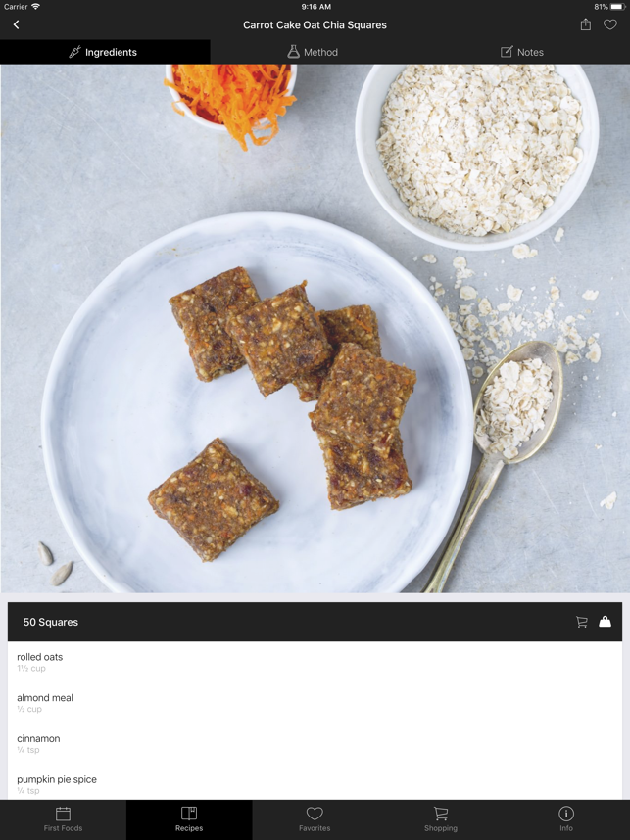The image size is (630, 840).
Task: Open the Method tab
Action: [315, 52]
